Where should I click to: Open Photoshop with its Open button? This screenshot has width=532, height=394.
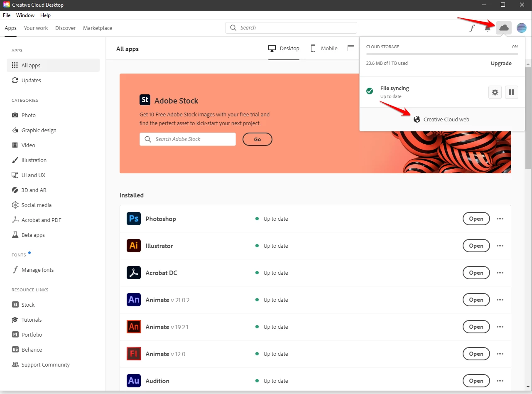476,219
